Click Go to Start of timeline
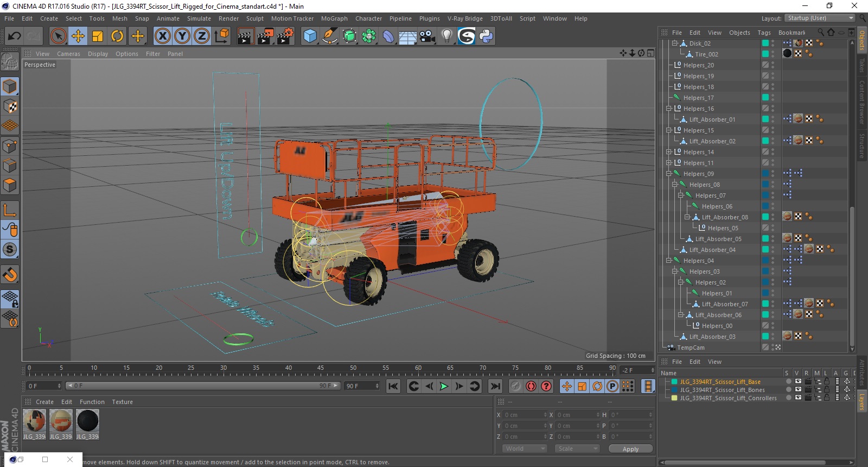Viewport: 868px width, 467px height. tap(393, 386)
